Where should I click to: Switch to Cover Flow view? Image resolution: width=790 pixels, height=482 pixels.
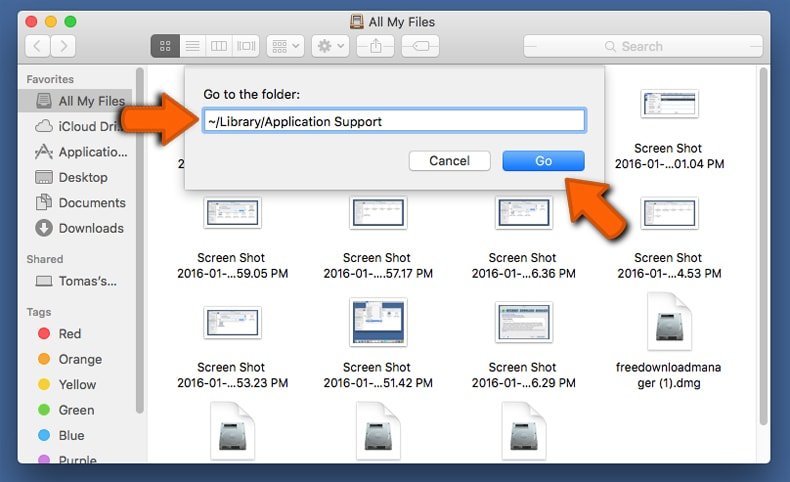[x=246, y=46]
